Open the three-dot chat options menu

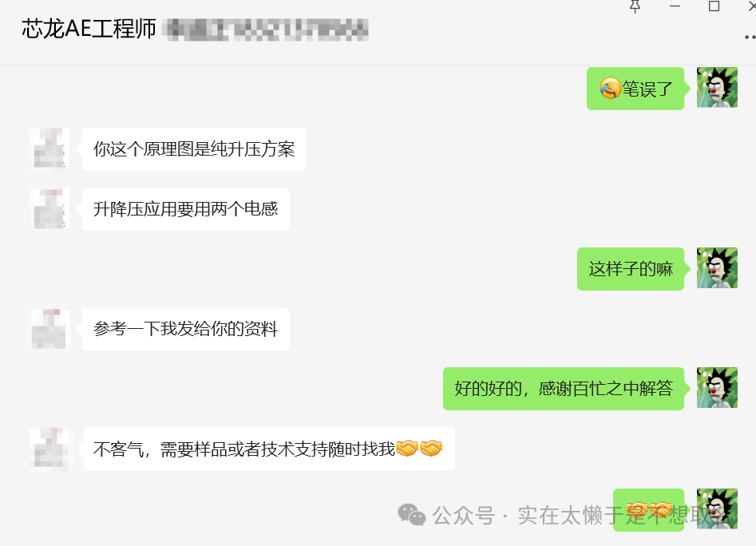(x=750, y=37)
